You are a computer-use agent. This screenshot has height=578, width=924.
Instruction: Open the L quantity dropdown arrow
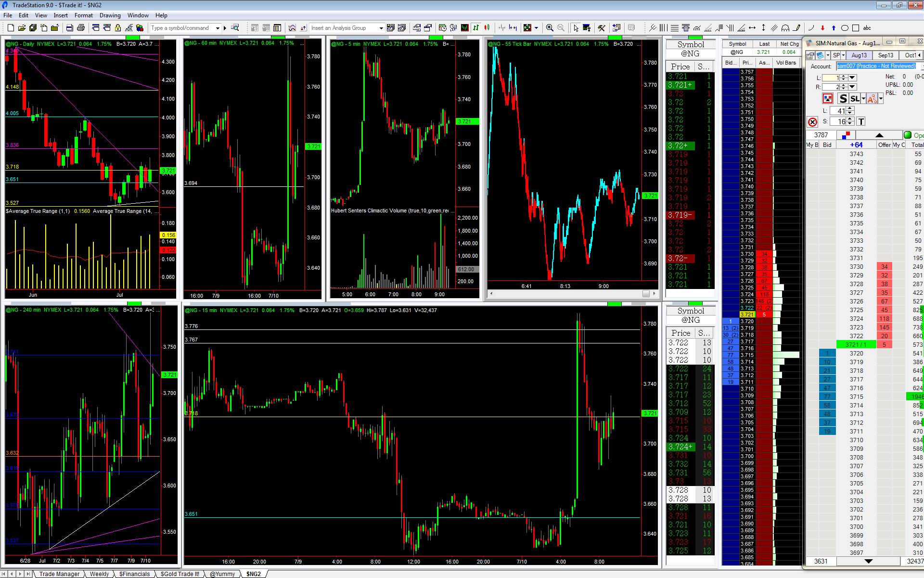[852, 78]
